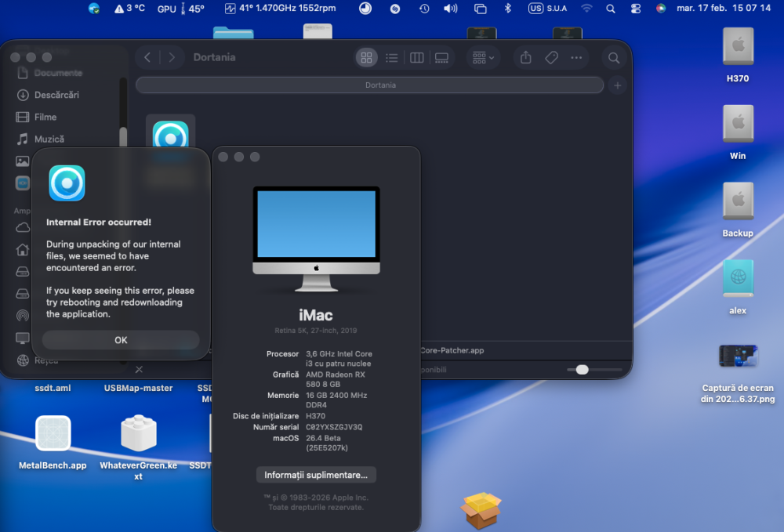Viewport: 784px width, 532px height.
Task: Click the GPU 45° temperature status item
Action: click(180, 9)
